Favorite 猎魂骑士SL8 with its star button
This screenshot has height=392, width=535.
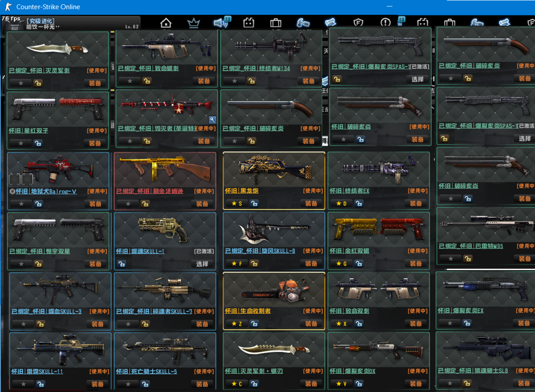tap(450, 383)
